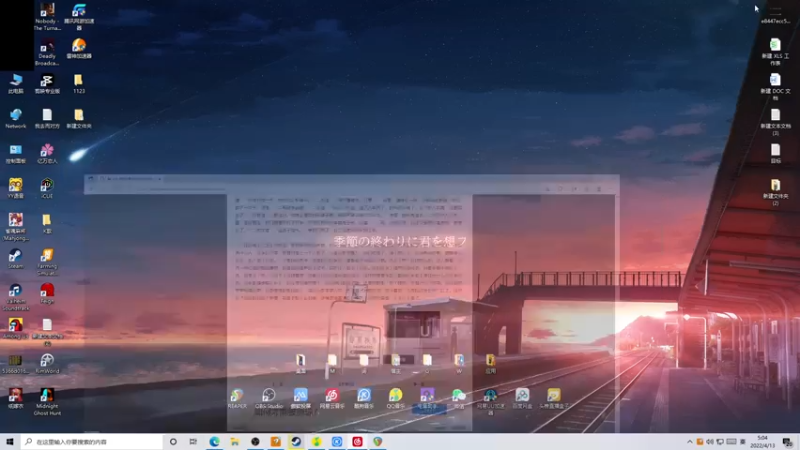The width and height of the screenshot is (800, 450).
Task: Open the NetEase UU accelerator shortcut
Action: click(x=490, y=401)
